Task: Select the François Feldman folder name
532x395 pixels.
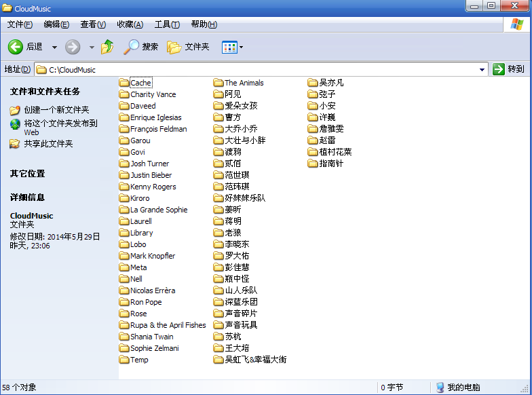Action: (x=159, y=129)
